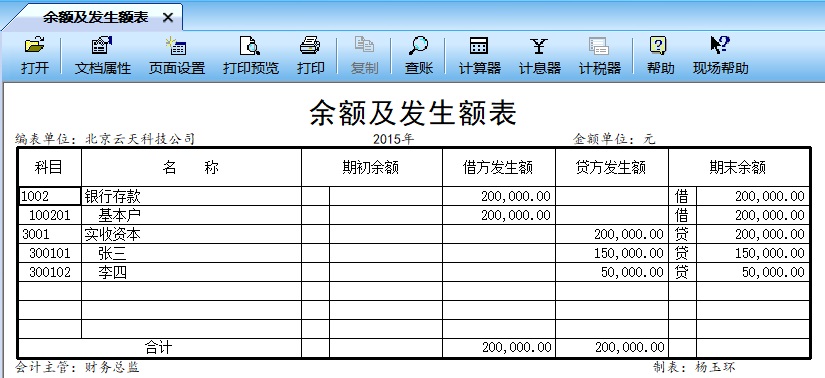Select account code 300102
This screenshot has width=825, height=378.
coord(50,272)
